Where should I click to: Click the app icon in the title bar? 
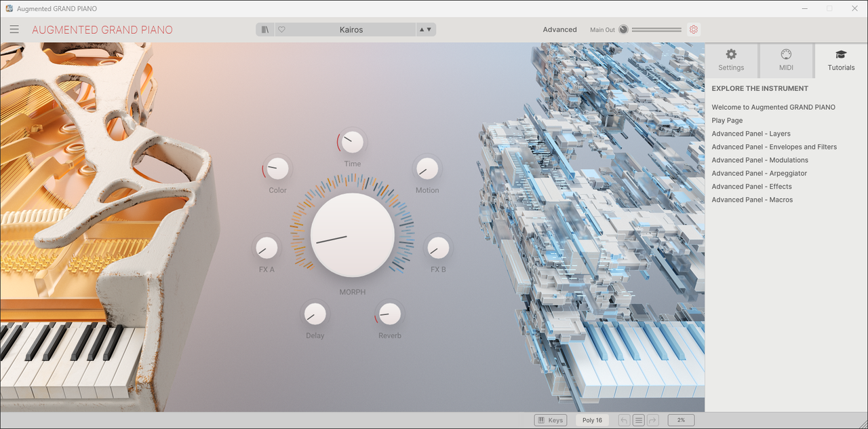9,8
